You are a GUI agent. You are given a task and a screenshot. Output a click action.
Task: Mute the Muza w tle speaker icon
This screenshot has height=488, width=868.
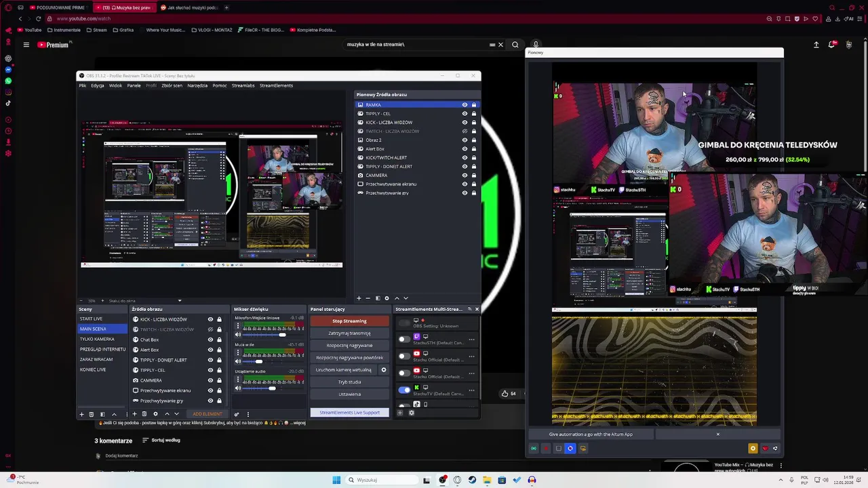coord(238,361)
